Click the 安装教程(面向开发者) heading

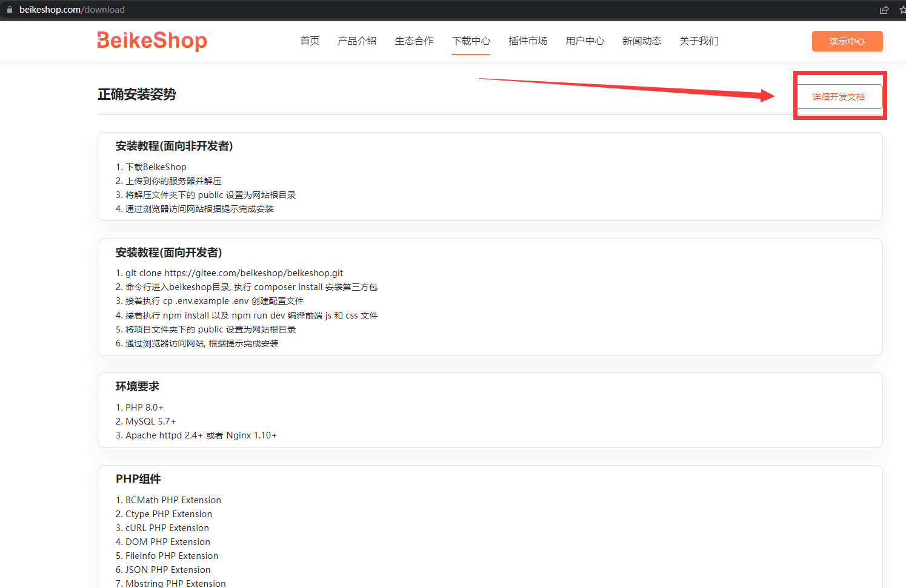pos(169,253)
